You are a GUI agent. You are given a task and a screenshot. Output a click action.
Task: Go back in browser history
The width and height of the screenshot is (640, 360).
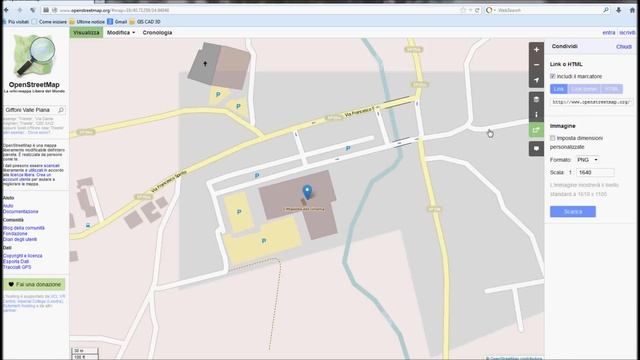click(x=7, y=10)
